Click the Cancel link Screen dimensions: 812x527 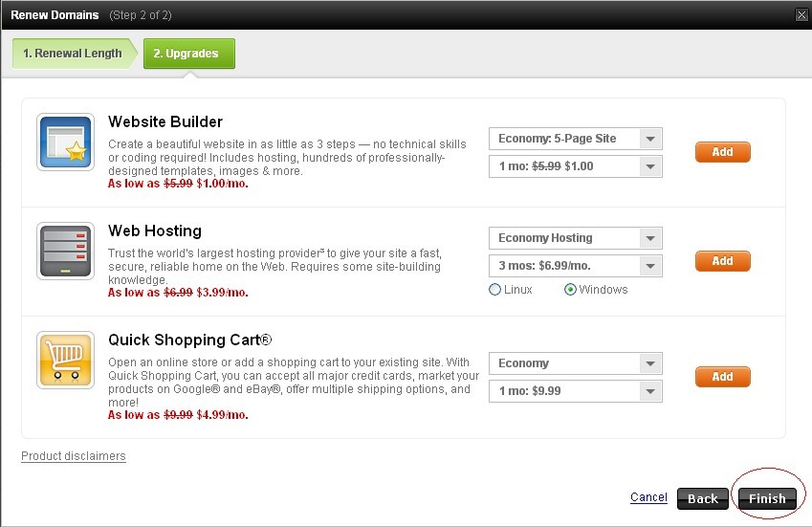pos(648,497)
